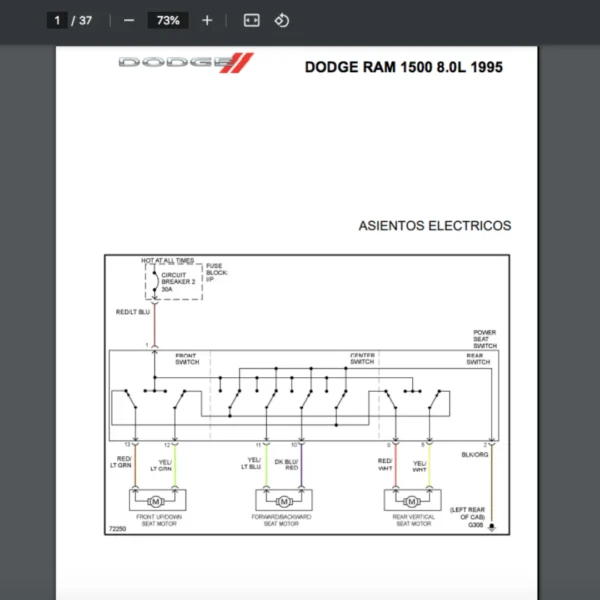
Task: Click the "RED/LT BLU" wire label
Action: [133, 313]
